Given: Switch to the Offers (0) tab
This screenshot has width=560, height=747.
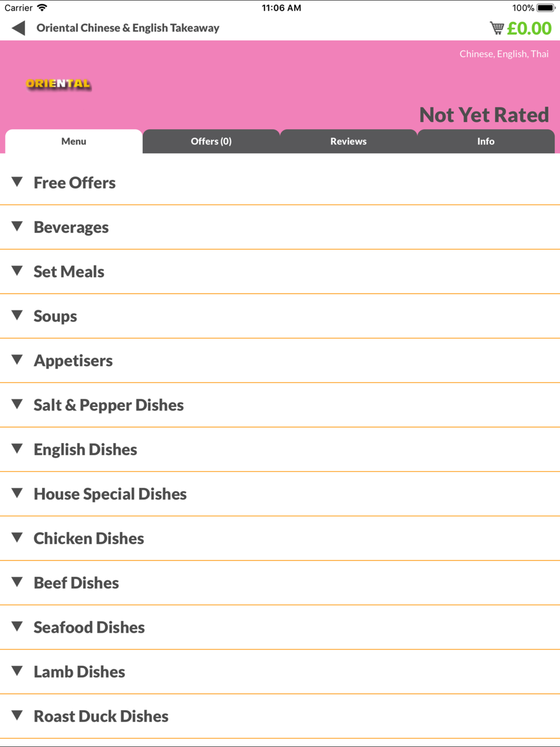Looking at the screenshot, I should (x=211, y=141).
